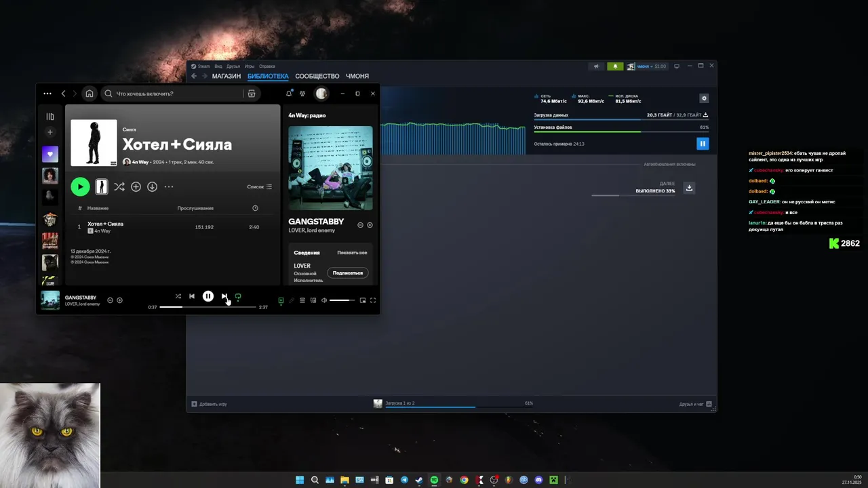Open the СООБЩЕСТВО tab in Steam
This screenshot has width=868, height=488.
coord(317,76)
